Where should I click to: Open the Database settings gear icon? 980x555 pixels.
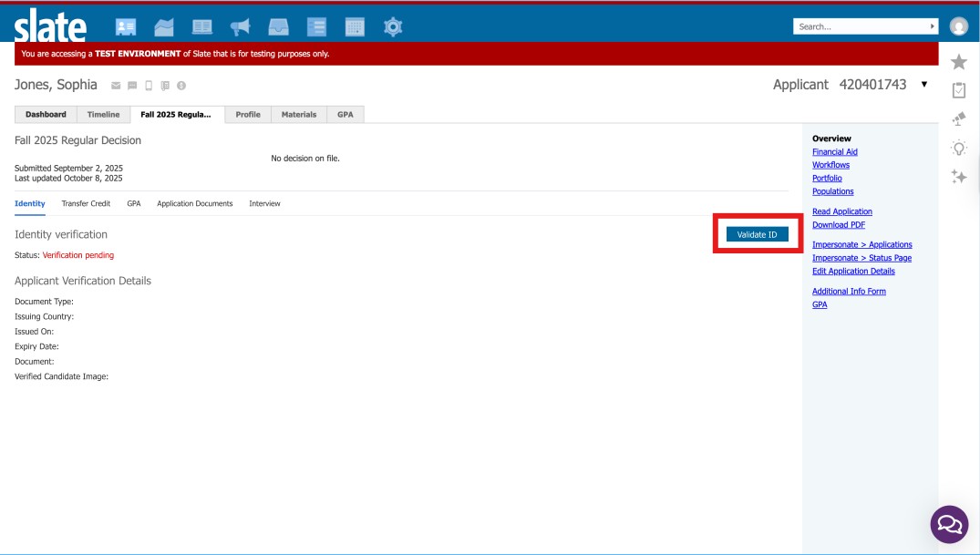point(394,26)
